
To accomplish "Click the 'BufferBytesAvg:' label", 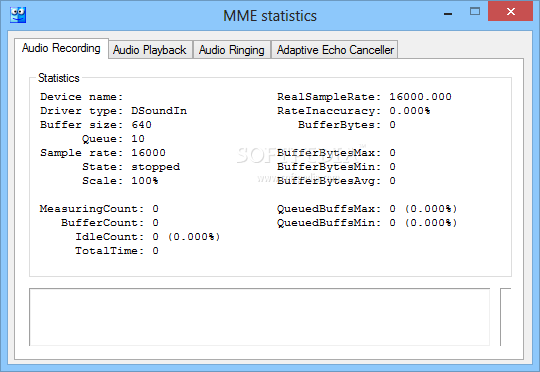I will click(x=329, y=181).
